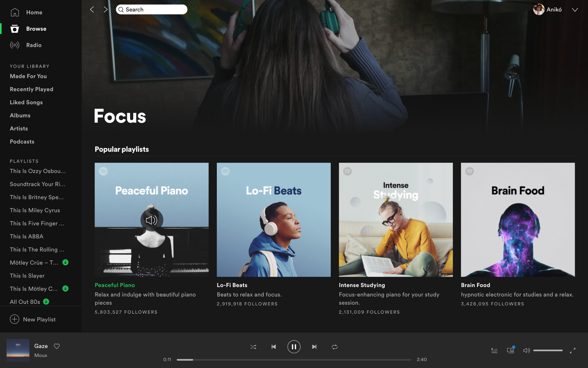Open This Is Slayer playlist
The height and width of the screenshot is (368, 588).
27,276
